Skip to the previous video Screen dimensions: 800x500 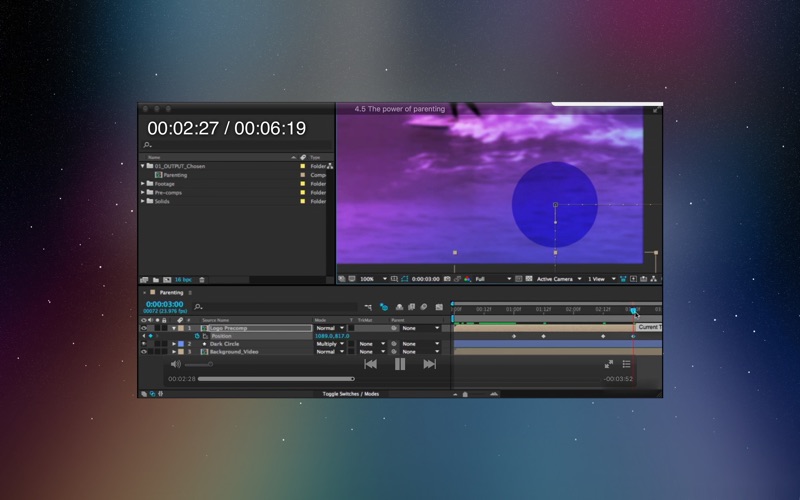[x=370, y=364]
